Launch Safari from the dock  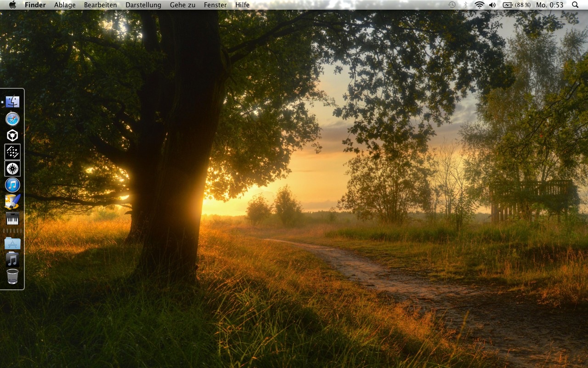coord(12,119)
